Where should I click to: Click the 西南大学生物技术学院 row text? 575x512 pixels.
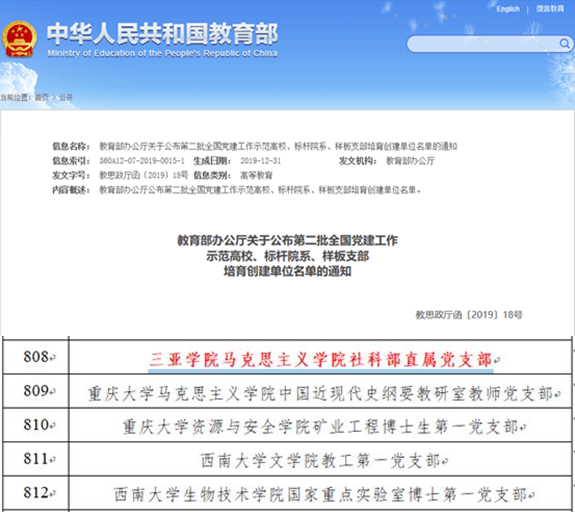coord(321,495)
